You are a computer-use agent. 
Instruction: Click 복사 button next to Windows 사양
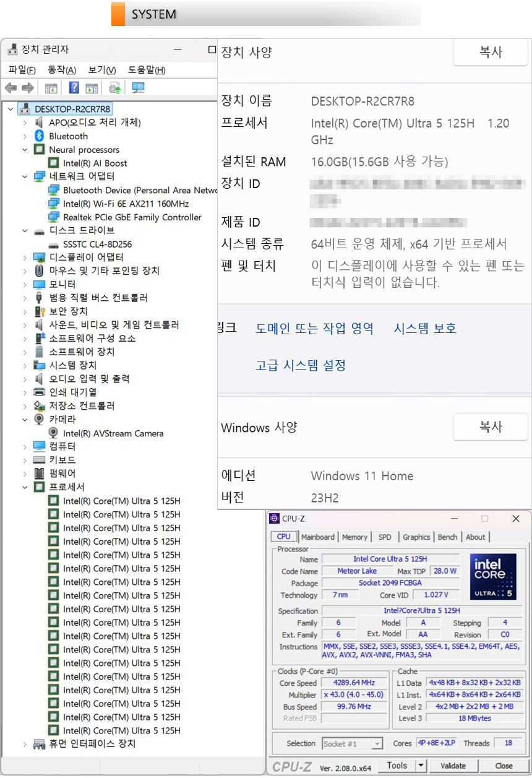coord(491,426)
